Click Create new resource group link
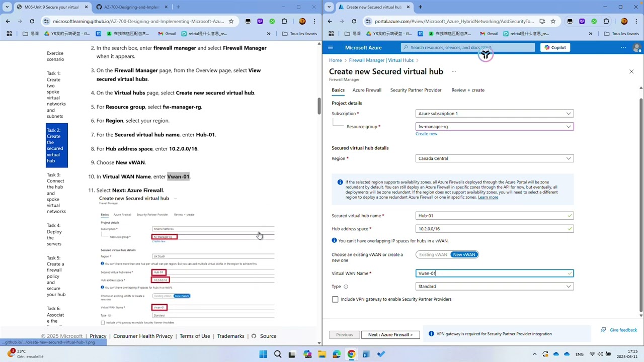This screenshot has height=362, width=644. (426, 134)
